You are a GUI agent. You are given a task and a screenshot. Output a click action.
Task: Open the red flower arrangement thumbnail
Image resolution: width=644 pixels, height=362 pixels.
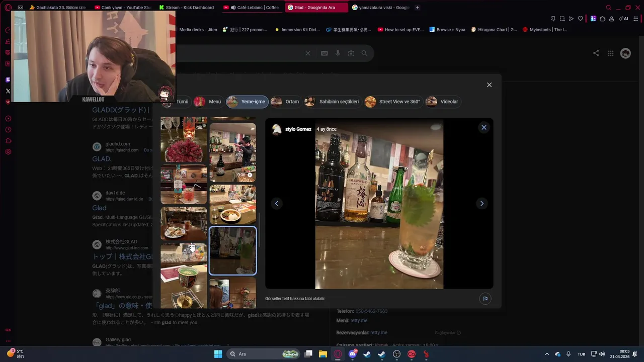click(184, 140)
